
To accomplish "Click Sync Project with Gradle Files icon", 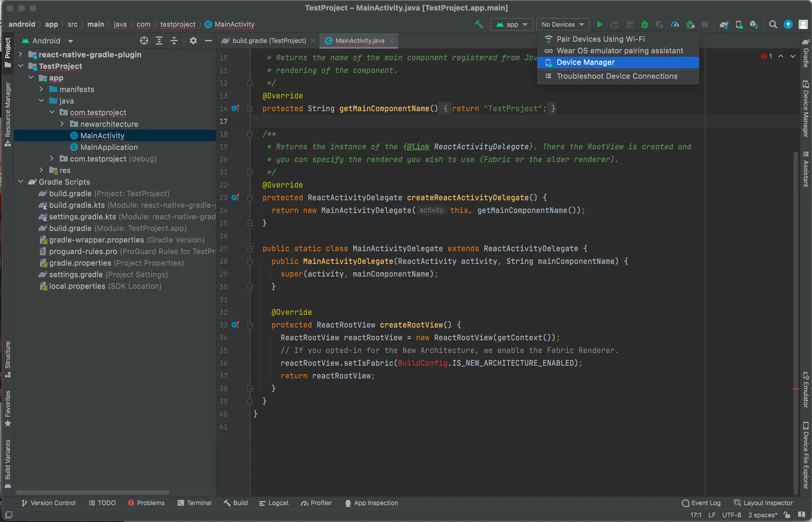I will click(x=724, y=25).
